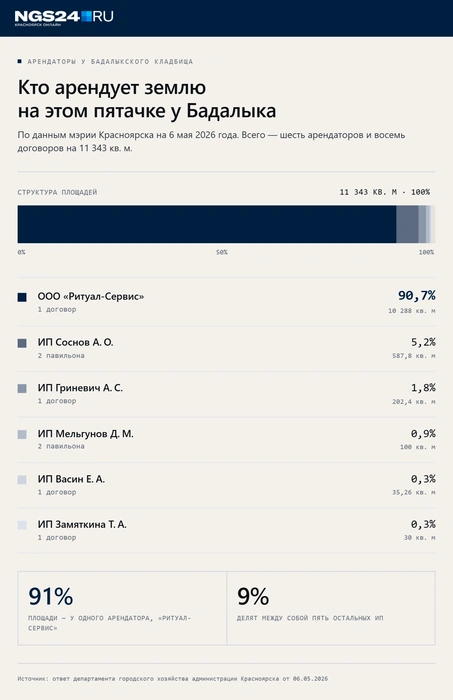Click the small square bullet before Арендаторы header
This screenshot has width=453, height=700.
[20, 61]
